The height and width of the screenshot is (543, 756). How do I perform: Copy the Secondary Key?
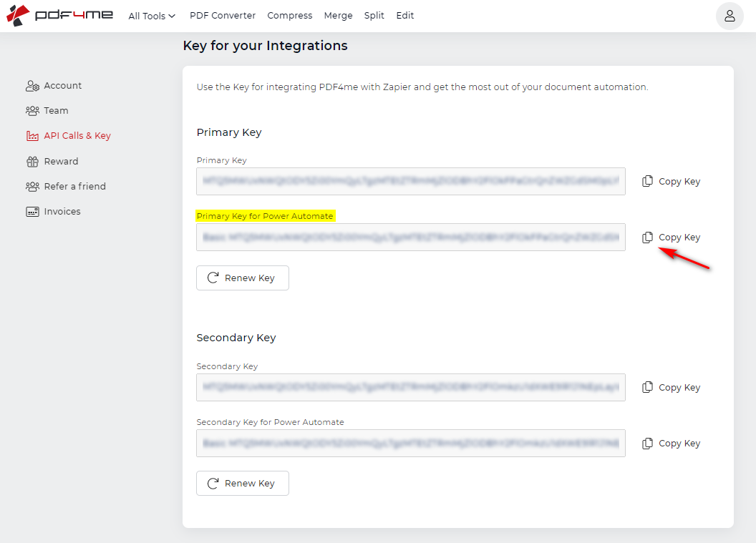tap(671, 388)
